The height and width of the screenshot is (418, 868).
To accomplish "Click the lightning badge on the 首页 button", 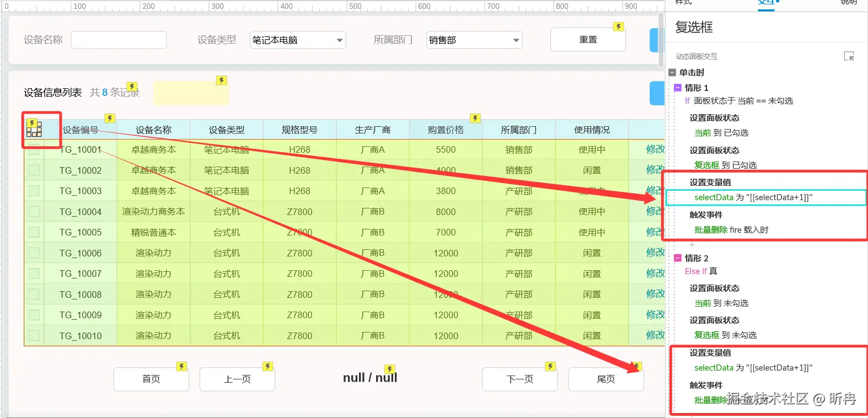I will point(181,366).
